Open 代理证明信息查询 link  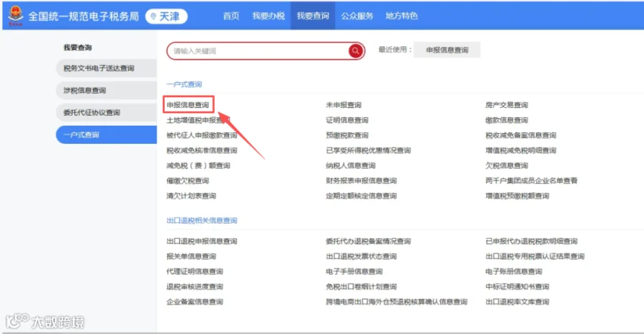click(195, 272)
